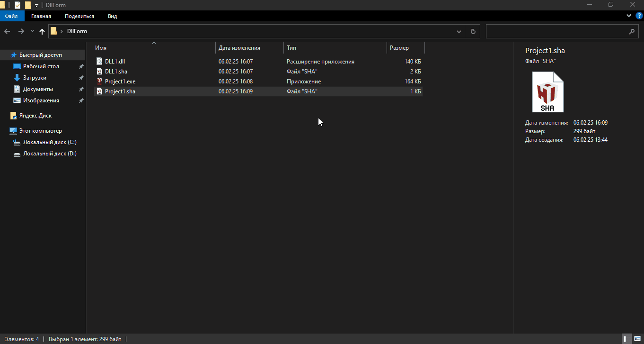Open Яндекс.Диск in the navigation pane
This screenshot has width=644, height=344.
[35, 116]
